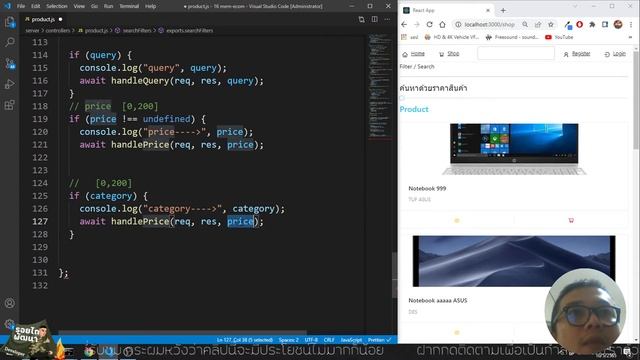Image resolution: width=640 pixels, height=360 pixels.
Task: Click the zoom magnifier in address bar
Action: [525, 24]
